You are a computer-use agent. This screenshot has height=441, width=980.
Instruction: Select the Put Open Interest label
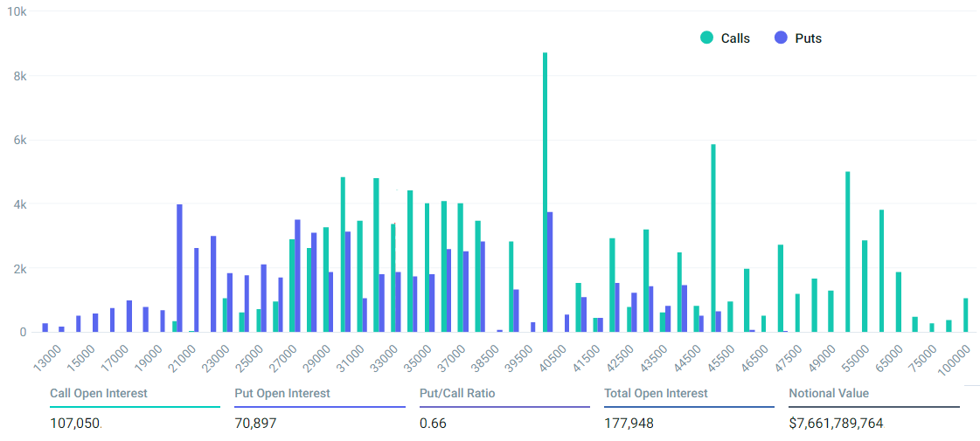(282, 394)
